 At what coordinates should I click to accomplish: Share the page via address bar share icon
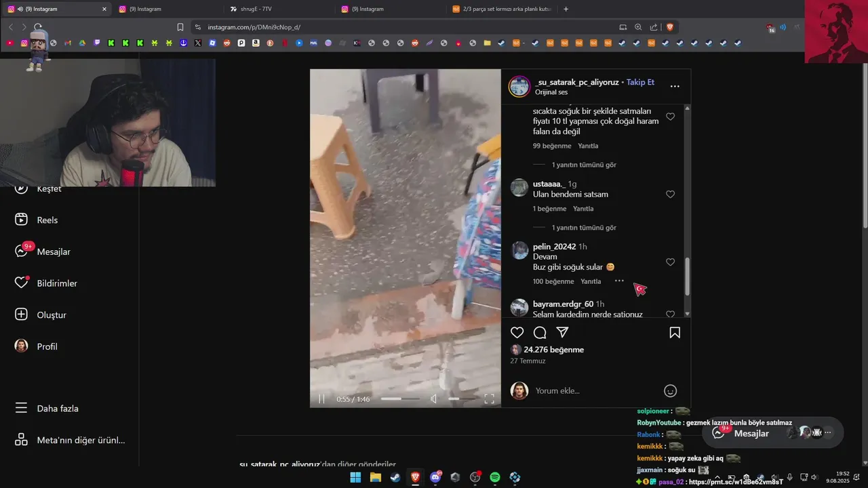654,27
